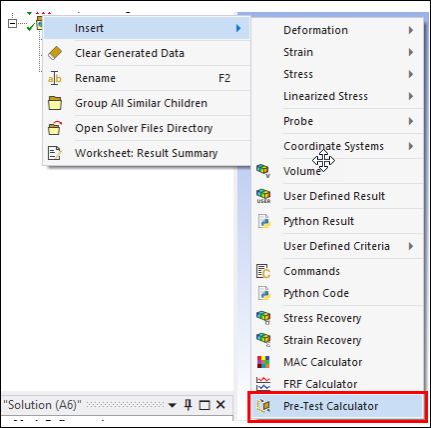Click the Volume result icon

263,171
